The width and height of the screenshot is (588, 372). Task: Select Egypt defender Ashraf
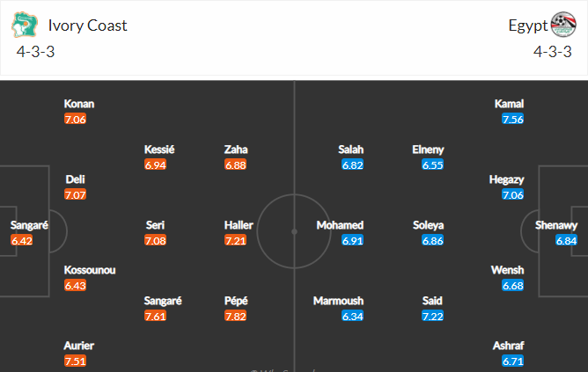(x=508, y=346)
